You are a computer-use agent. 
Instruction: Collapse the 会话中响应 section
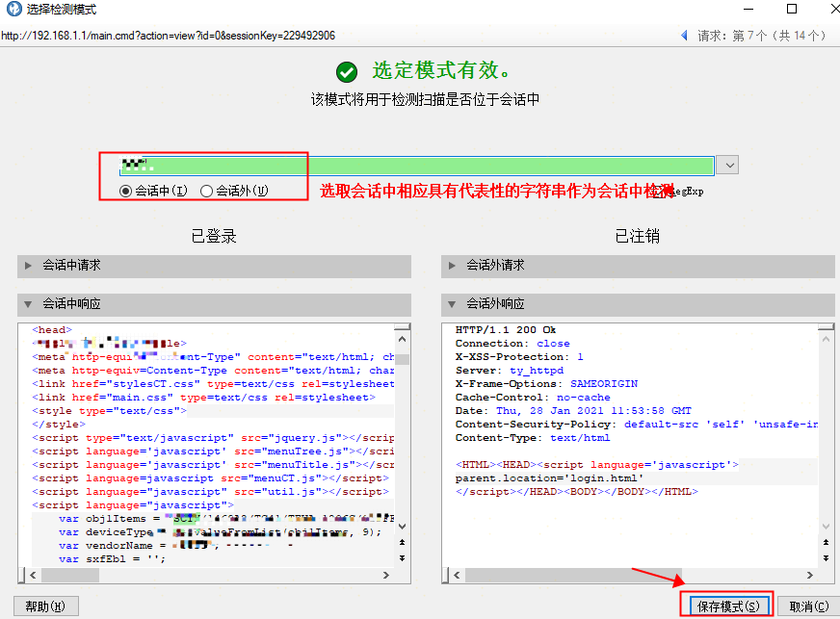[x=214, y=304]
